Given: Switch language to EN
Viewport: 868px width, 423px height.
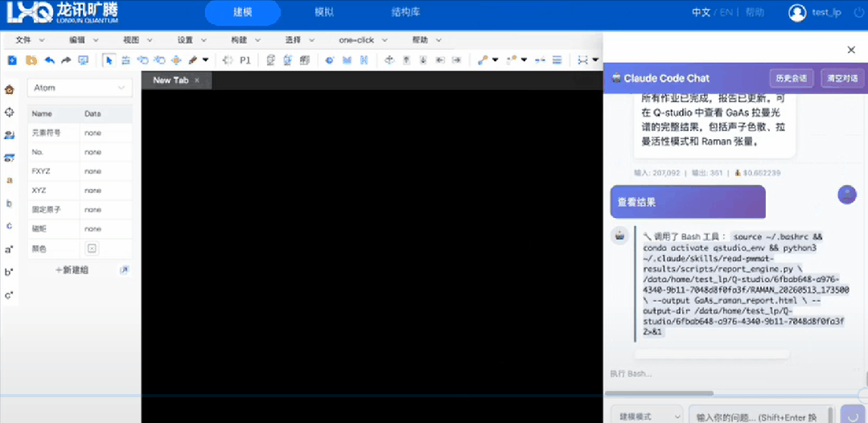Looking at the screenshot, I should [x=726, y=13].
